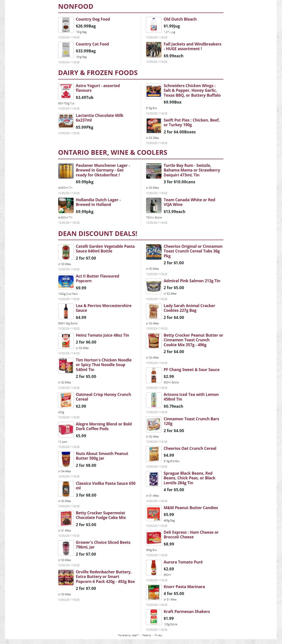Screen dimensions: 282x644
Task: Click the Heinz Tomato Juice tin image
Action: coord(66,341)
